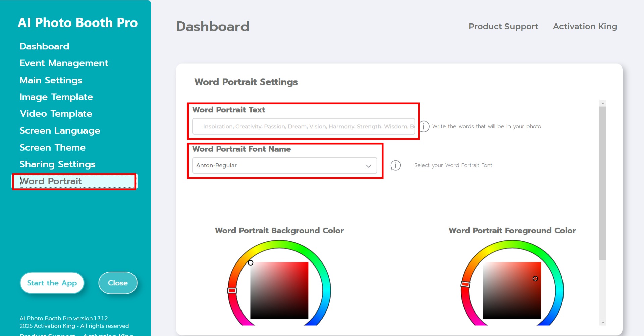The width and height of the screenshot is (644, 336).
Task: Open the Product Support link in header
Action: pyautogui.click(x=503, y=27)
